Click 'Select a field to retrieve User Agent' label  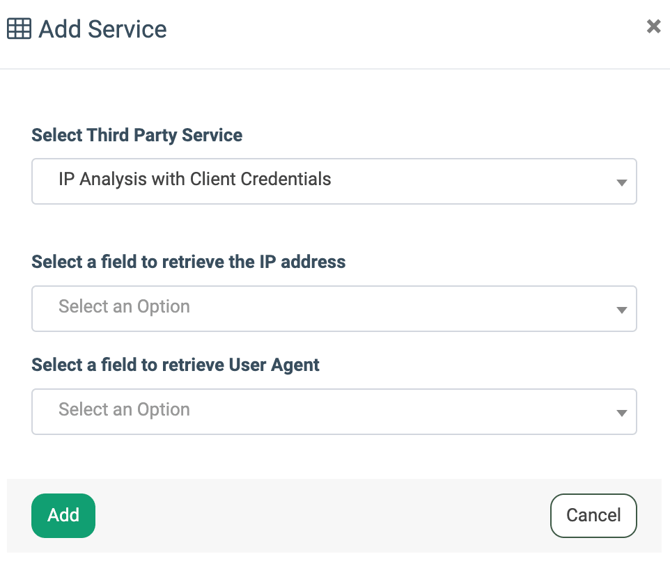(x=175, y=365)
